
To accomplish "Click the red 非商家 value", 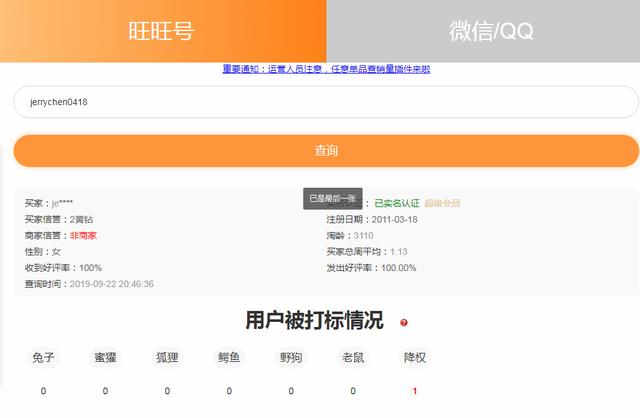I will [83, 236].
